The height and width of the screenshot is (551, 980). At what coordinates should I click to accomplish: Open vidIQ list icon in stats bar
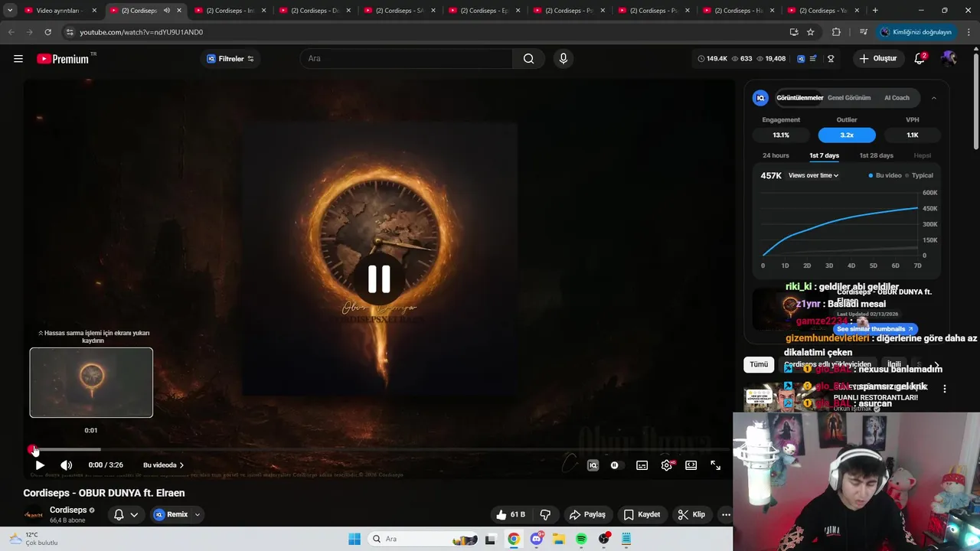[813, 59]
